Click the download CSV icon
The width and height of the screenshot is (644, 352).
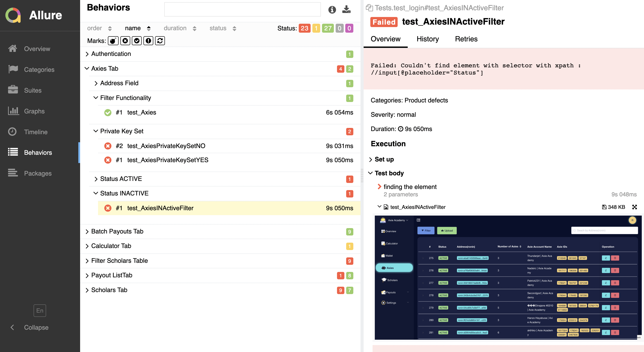pos(346,9)
